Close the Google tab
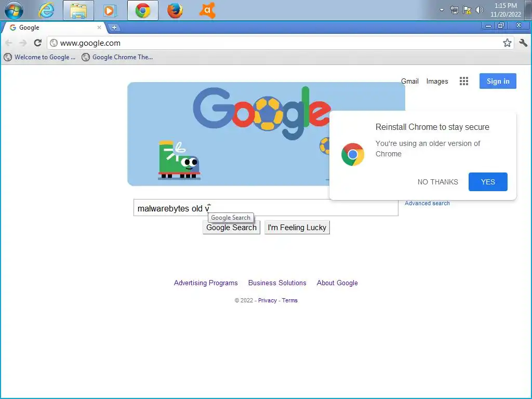 (x=99, y=28)
